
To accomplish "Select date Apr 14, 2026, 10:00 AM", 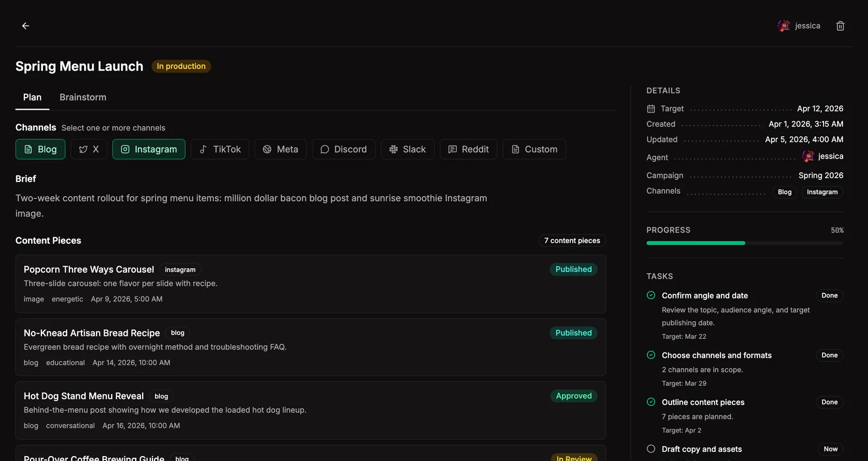I will pos(131,363).
